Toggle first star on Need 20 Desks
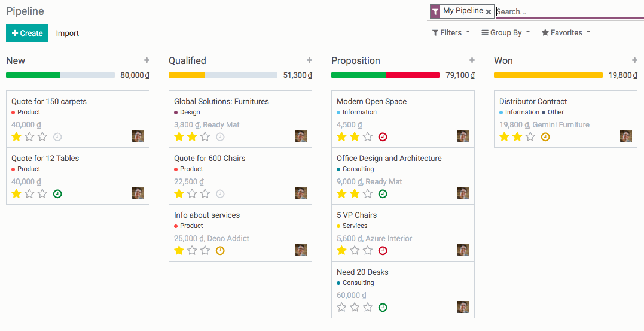Screen dimensions: 644x331 [x=341, y=308]
